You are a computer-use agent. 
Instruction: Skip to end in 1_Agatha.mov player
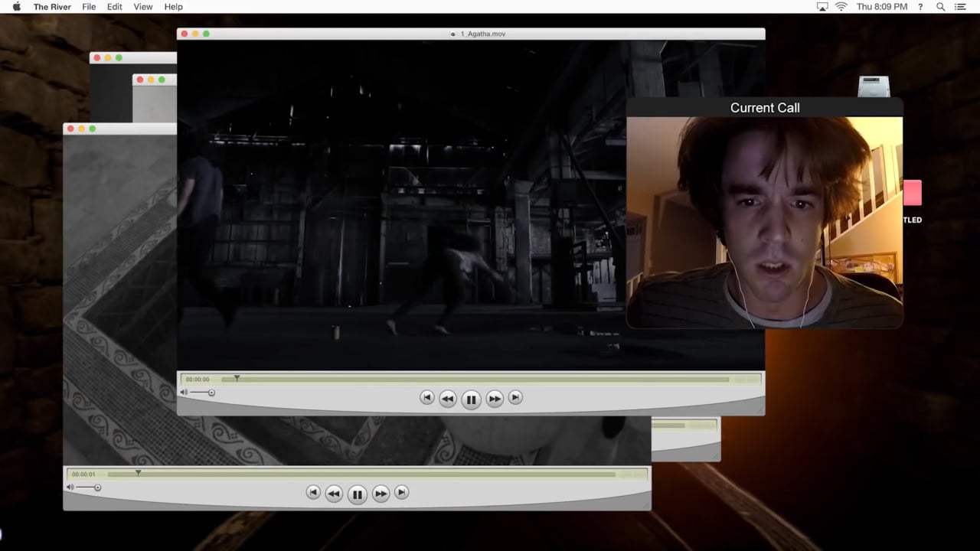pos(515,397)
